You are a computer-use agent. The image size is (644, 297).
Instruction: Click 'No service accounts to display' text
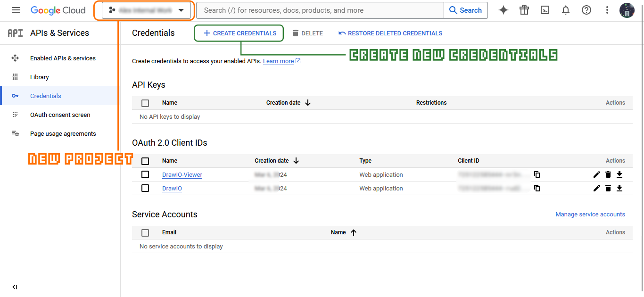click(x=181, y=246)
